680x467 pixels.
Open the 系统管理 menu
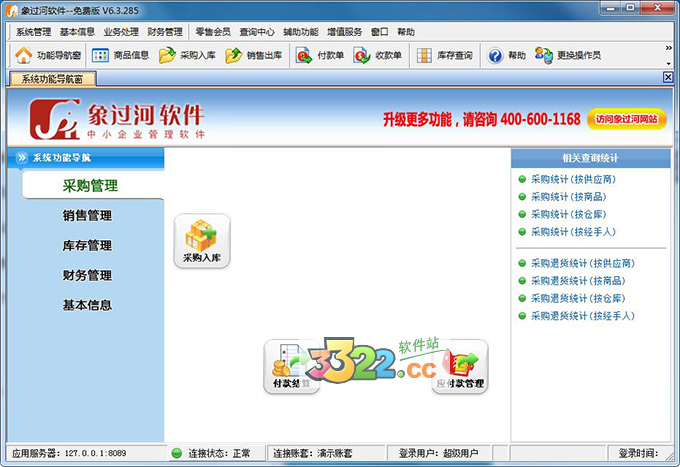click(33, 32)
